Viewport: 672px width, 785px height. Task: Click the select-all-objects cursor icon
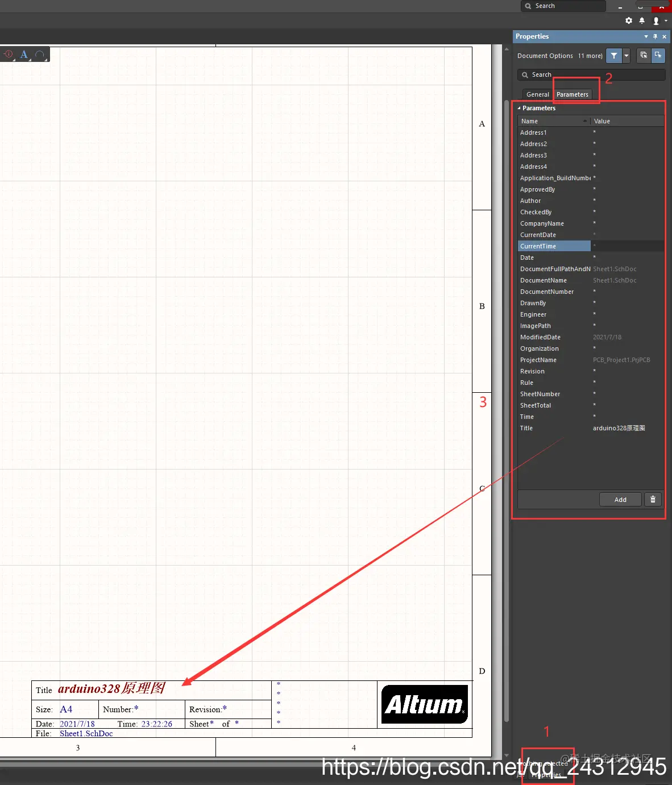tap(644, 55)
